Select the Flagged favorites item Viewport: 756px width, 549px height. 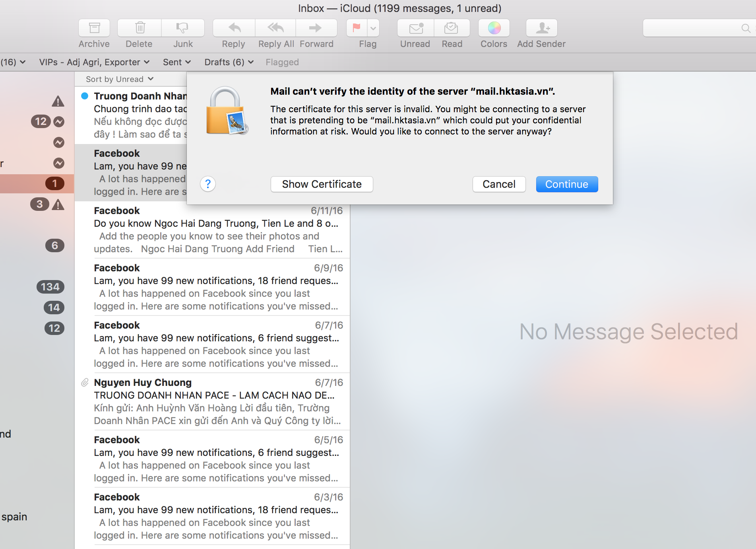[x=282, y=62]
